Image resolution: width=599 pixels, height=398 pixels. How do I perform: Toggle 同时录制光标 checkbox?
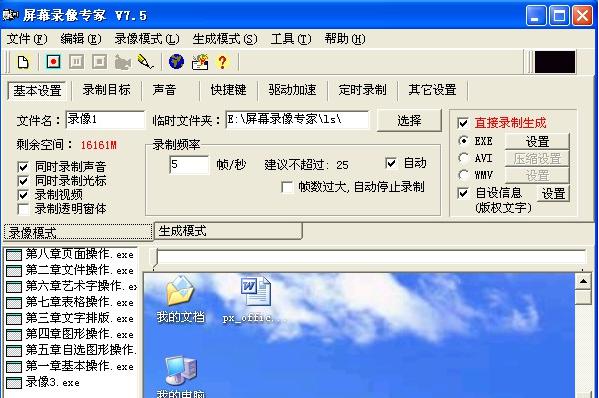(23, 181)
